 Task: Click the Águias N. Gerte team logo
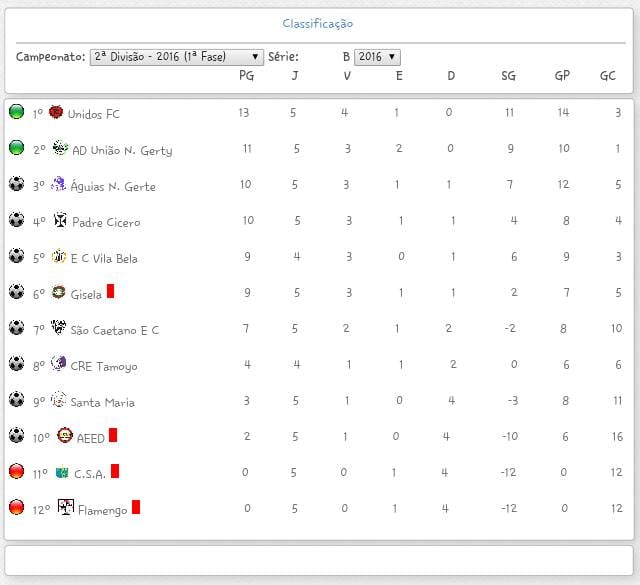click(58, 185)
